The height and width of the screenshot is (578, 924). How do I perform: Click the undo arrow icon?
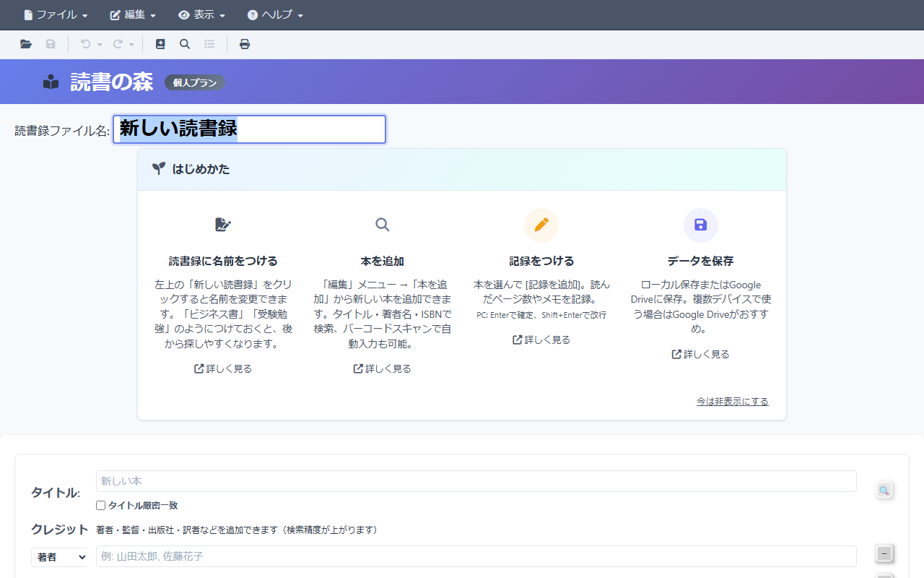[85, 44]
